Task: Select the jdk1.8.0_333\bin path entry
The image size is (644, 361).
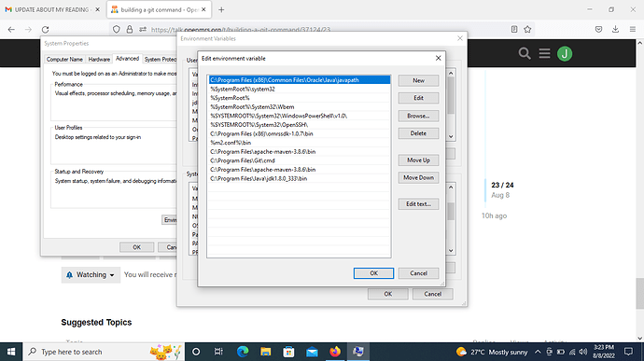Action: coord(300,179)
